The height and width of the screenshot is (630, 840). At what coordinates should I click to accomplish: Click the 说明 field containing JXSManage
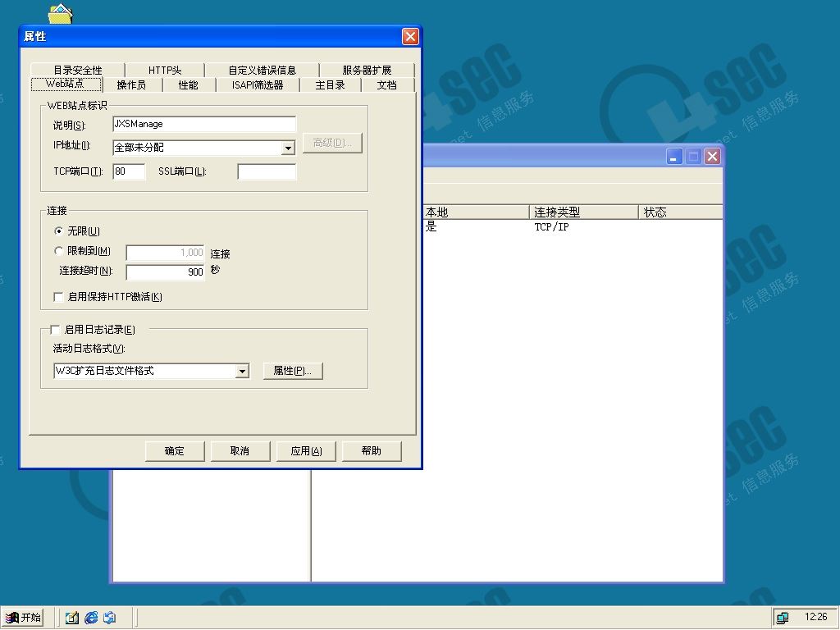(204, 124)
